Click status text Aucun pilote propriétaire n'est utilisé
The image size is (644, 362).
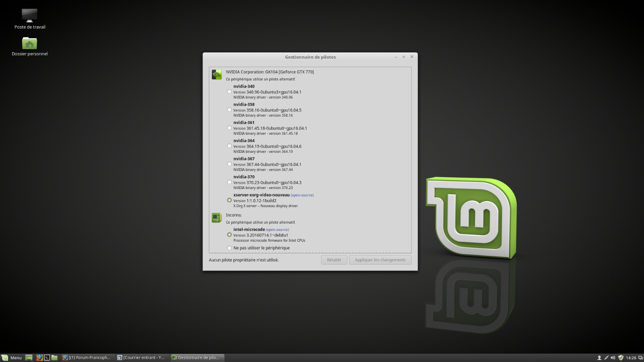coord(244,260)
